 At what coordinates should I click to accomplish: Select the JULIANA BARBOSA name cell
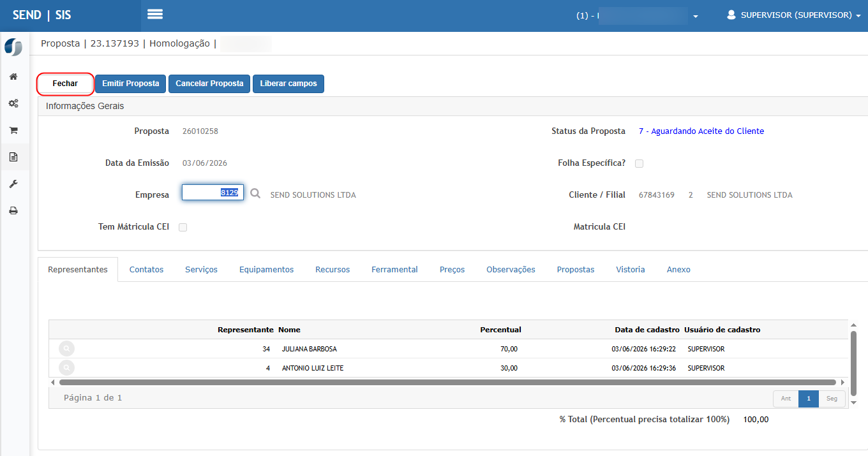pyautogui.click(x=310, y=349)
